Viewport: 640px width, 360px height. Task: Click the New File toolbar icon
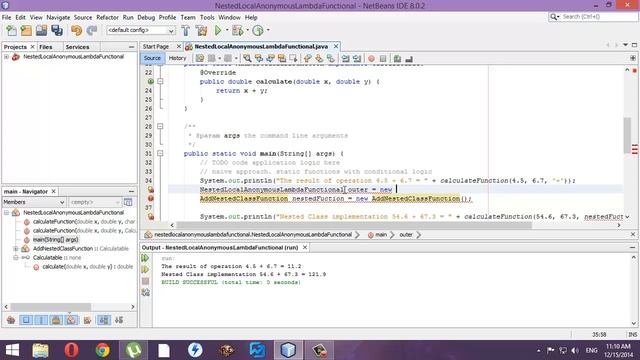click(x=11, y=30)
